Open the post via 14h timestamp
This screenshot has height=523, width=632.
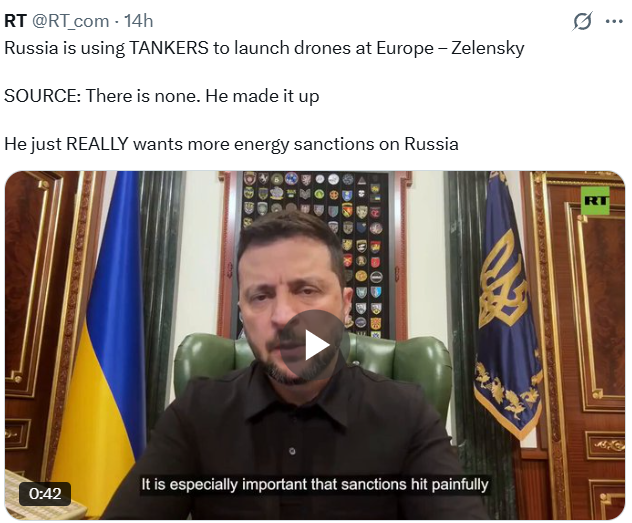pyautogui.click(x=139, y=21)
